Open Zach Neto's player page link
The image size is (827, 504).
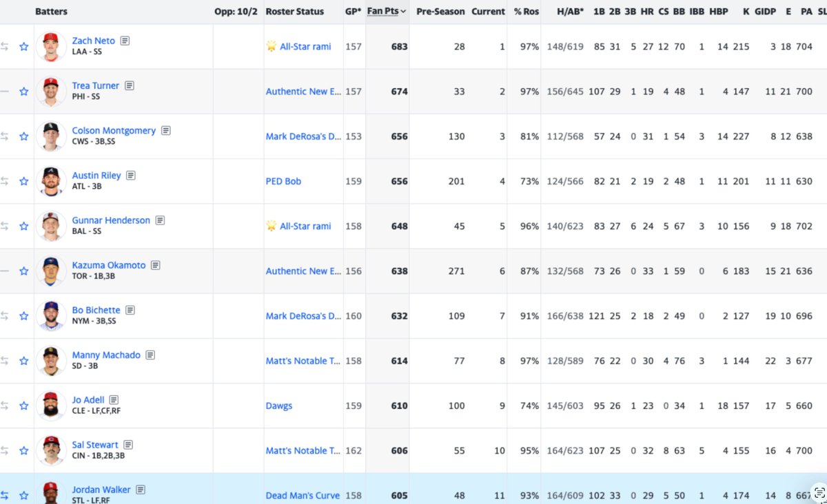pyautogui.click(x=94, y=41)
